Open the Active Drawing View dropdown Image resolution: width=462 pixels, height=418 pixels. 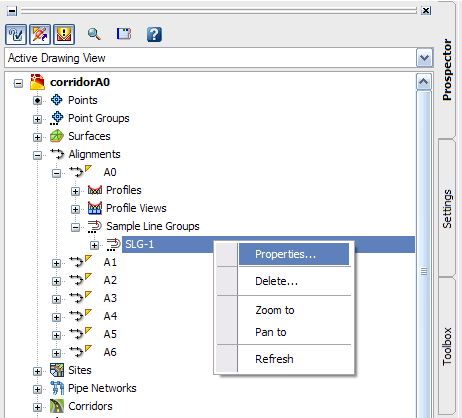click(424, 58)
